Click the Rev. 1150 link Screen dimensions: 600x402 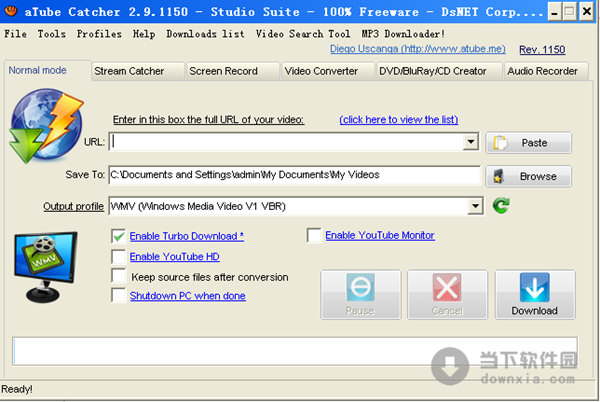(542, 49)
